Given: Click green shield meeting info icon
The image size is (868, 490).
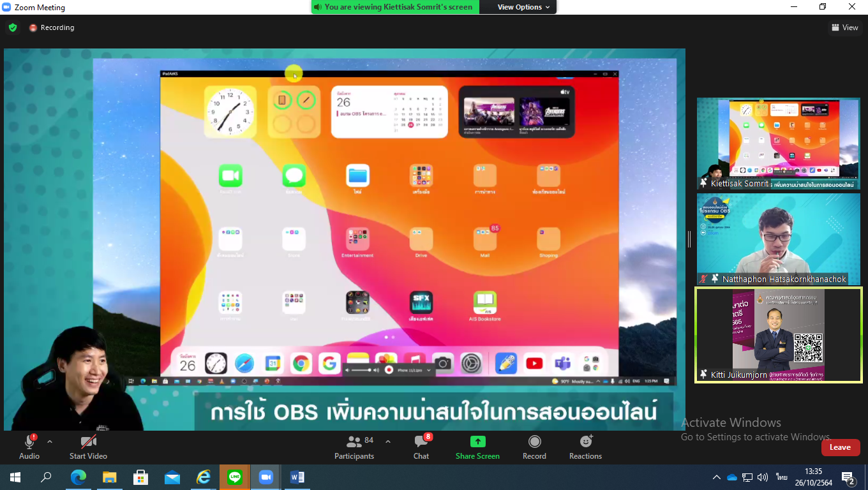Looking at the screenshot, I should pos(12,27).
